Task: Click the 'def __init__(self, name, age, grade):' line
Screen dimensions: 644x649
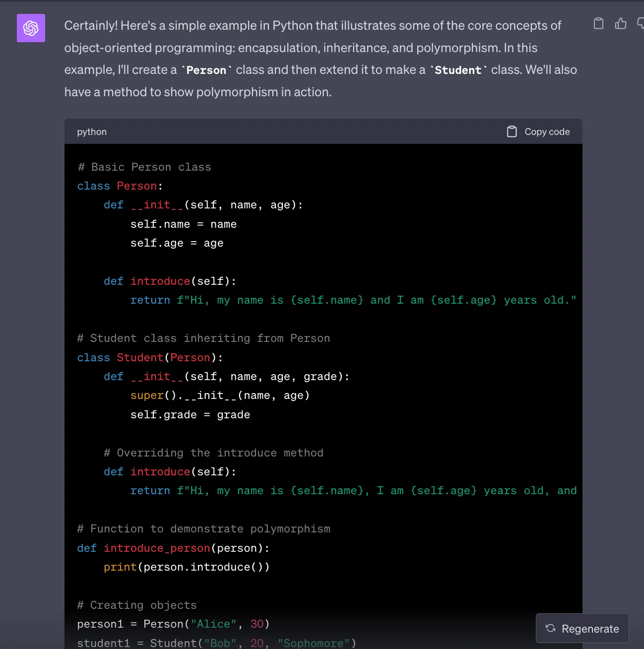Action: point(227,377)
